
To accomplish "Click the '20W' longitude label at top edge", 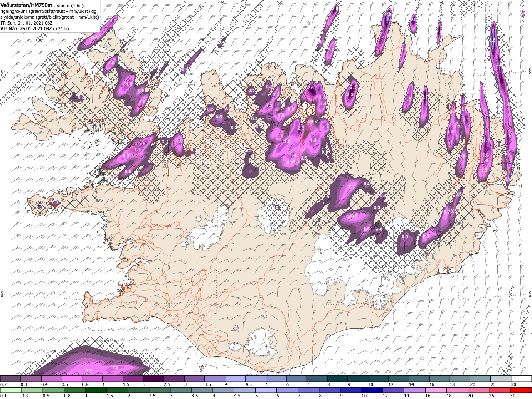I will tap(221, 2).
